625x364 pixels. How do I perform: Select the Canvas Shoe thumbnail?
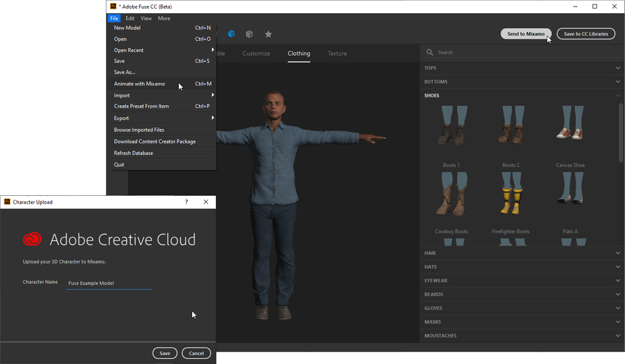click(x=570, y=124)
